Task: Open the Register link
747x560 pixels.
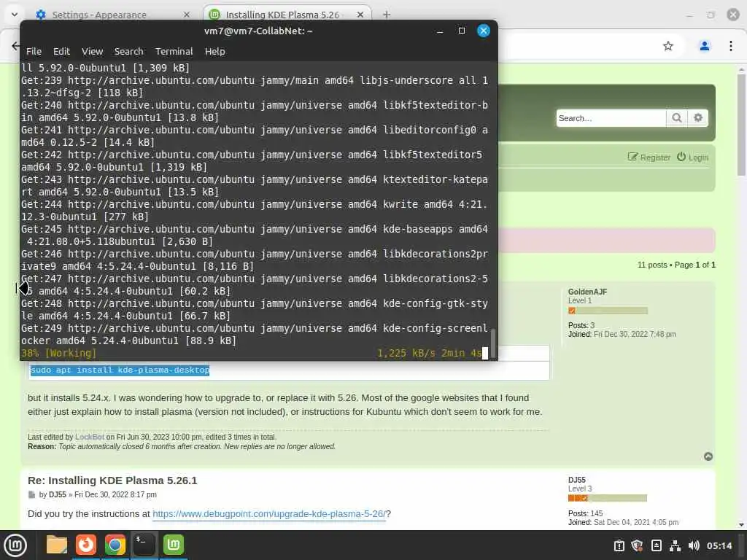Action: (649, 157)
